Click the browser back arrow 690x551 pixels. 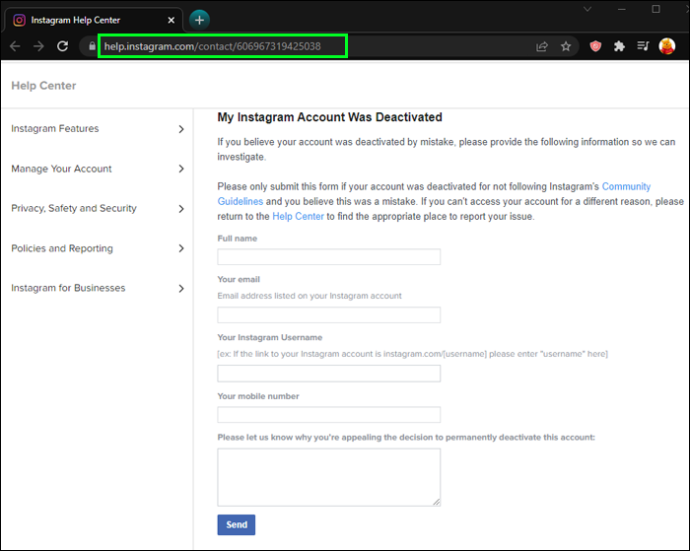(x=15, y=46)
